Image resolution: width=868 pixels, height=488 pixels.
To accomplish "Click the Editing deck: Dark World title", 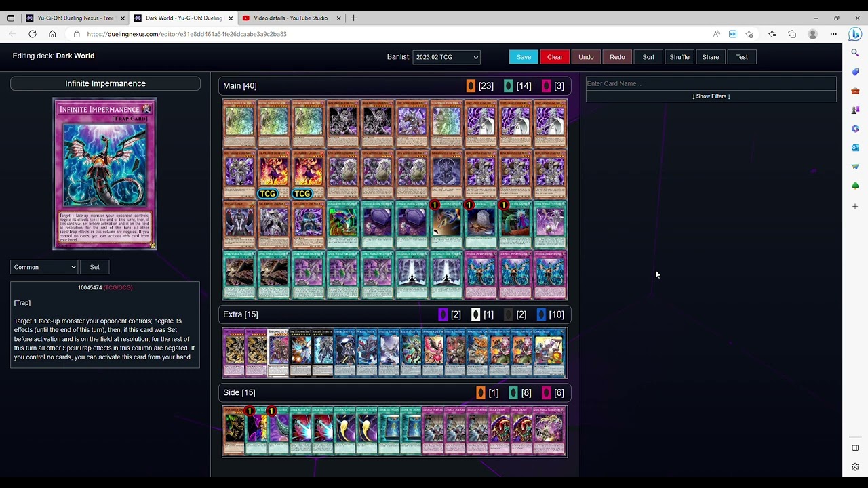I will pyautogui.click(x=54, y=56).
